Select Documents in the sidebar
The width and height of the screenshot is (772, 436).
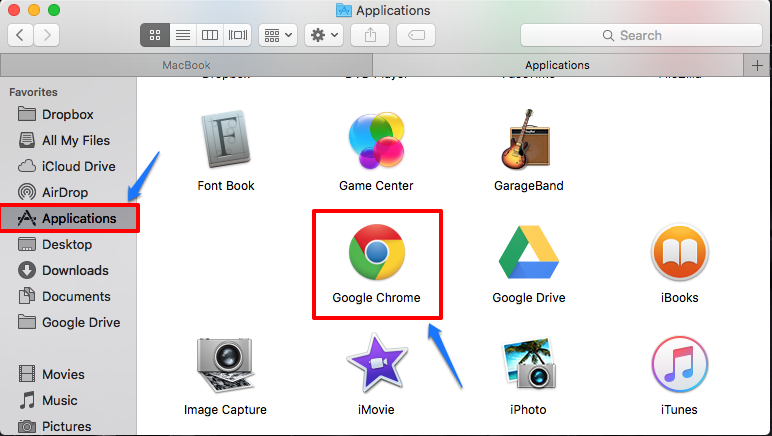[68, 296]
